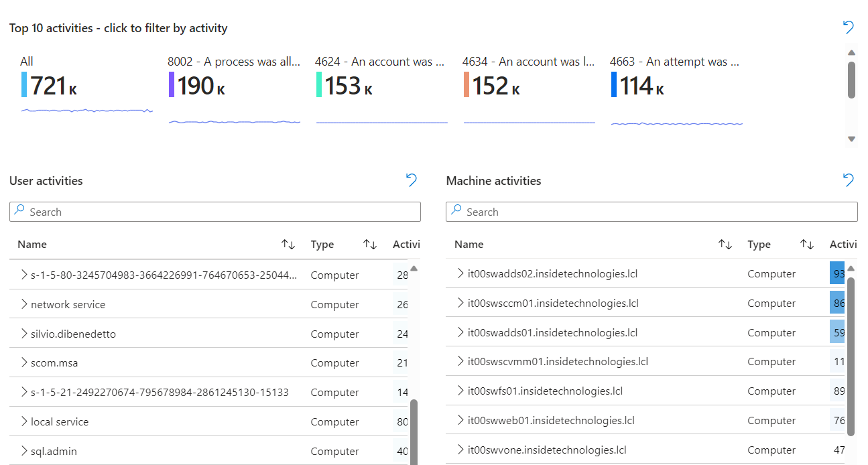Filter by 4624 account activity tile
This screenshot has height=465, width=868.
[x=381, y=85]
